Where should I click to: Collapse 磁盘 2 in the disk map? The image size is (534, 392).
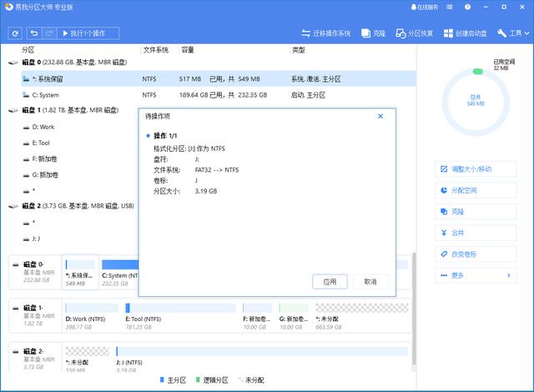(x=15, y=351)
